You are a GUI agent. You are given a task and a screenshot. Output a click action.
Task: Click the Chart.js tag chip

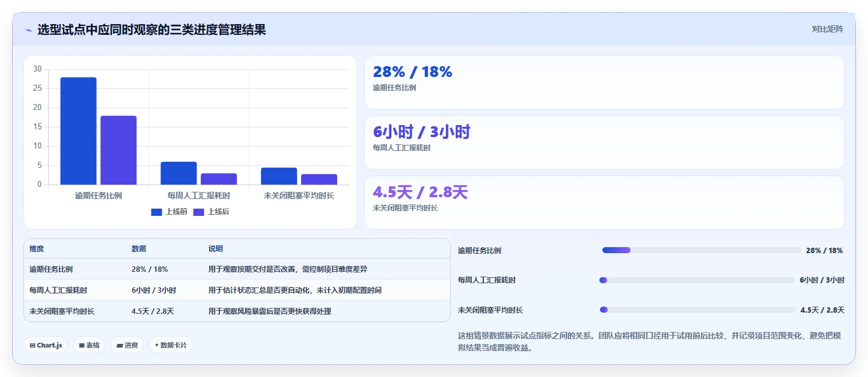tap(46, 345)
